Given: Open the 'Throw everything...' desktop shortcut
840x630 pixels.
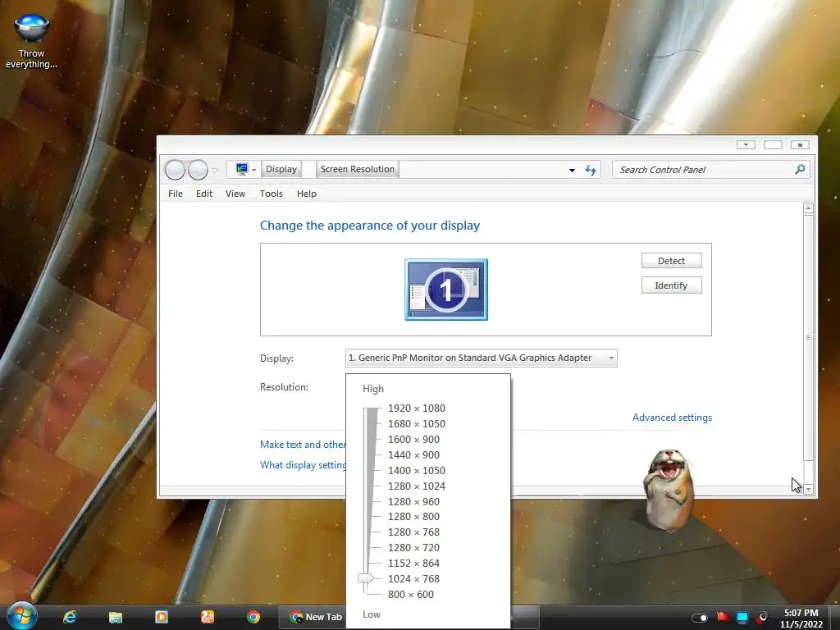Looking at the screenshot, I should click(32, 41).
